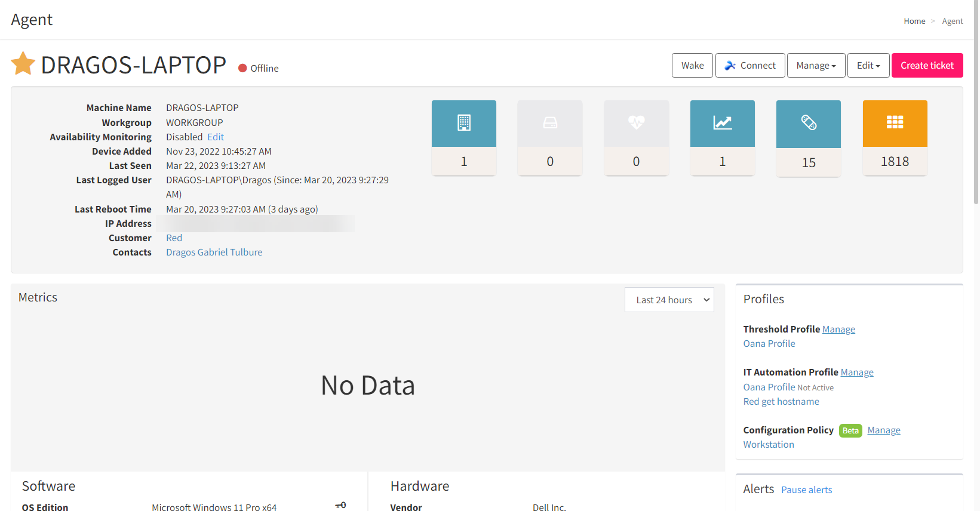Click the Create ticket button
The image size is (980, 511).
[927, 66]
